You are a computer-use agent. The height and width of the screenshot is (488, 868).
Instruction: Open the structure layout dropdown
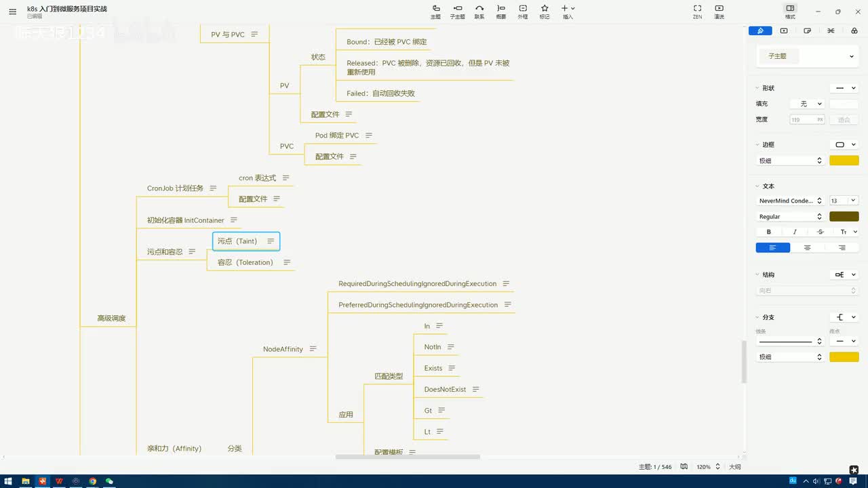pos(844,274)
